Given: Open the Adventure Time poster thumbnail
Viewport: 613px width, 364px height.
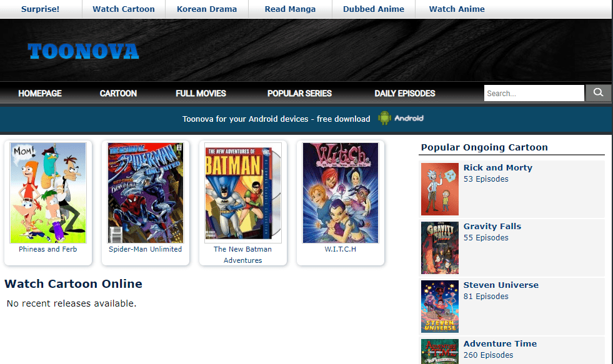Looking at the screenshot, I should click(440, 352).
